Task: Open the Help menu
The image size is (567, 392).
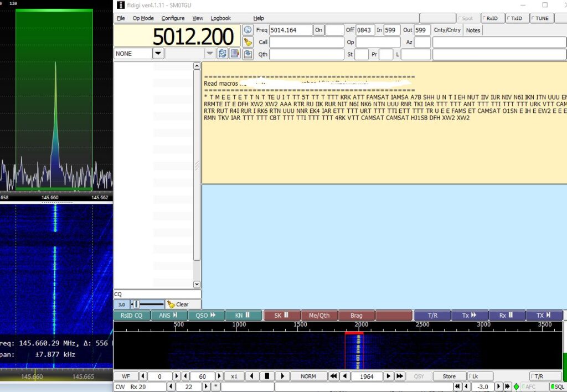Action: [258, 18]
